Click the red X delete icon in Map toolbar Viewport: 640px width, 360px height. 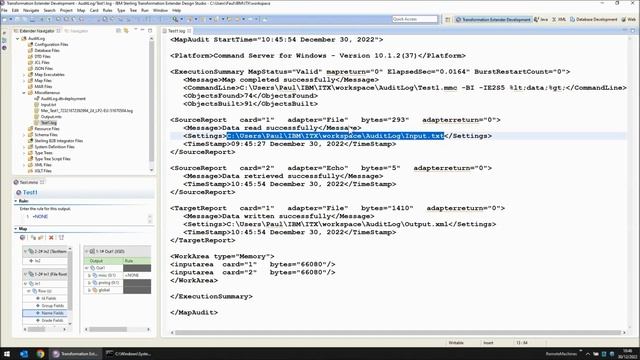51,238
